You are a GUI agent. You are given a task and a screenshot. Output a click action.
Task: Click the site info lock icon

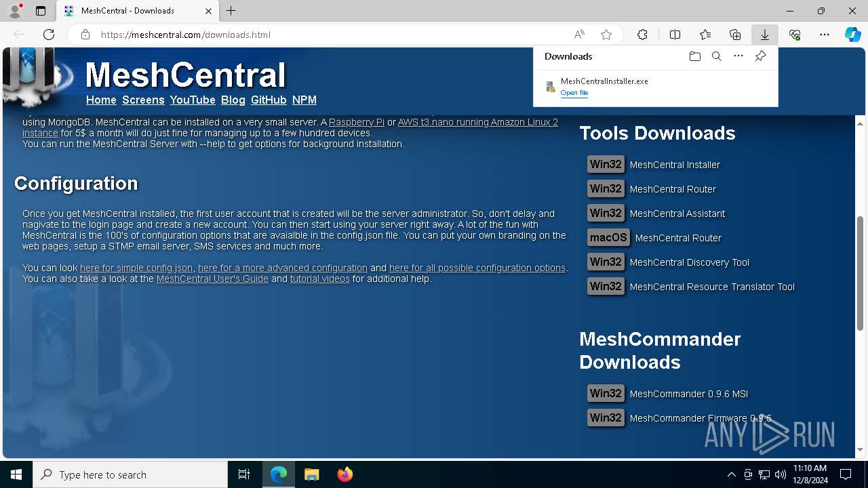pyautogui.click(x=85, y=35)
